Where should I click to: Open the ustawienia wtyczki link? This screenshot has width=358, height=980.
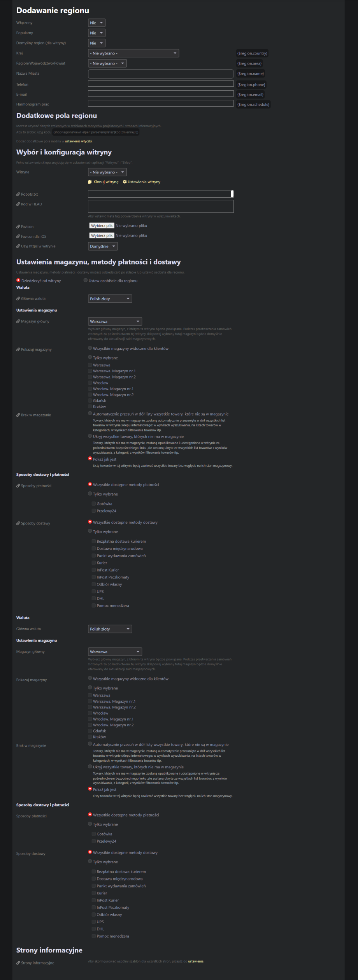click(78, 141)
